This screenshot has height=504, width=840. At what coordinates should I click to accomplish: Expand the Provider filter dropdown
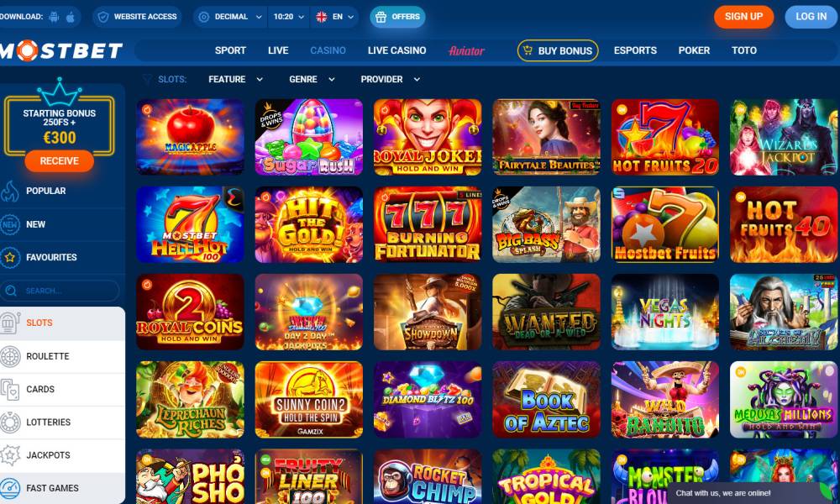tap(390, 79)
